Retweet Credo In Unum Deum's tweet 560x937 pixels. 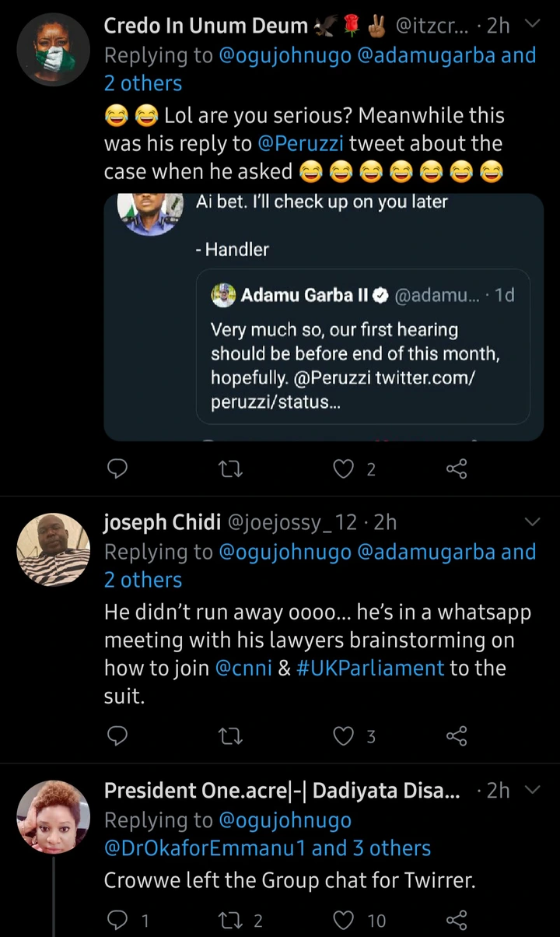pos(230,468)
